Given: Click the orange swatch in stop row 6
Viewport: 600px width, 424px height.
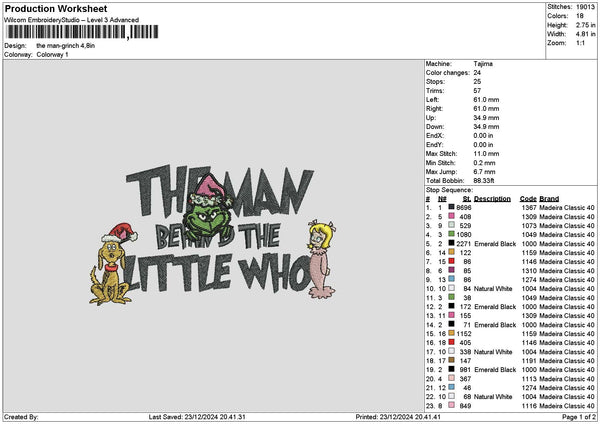Looking at the screenshot, I should click(452, 252).
